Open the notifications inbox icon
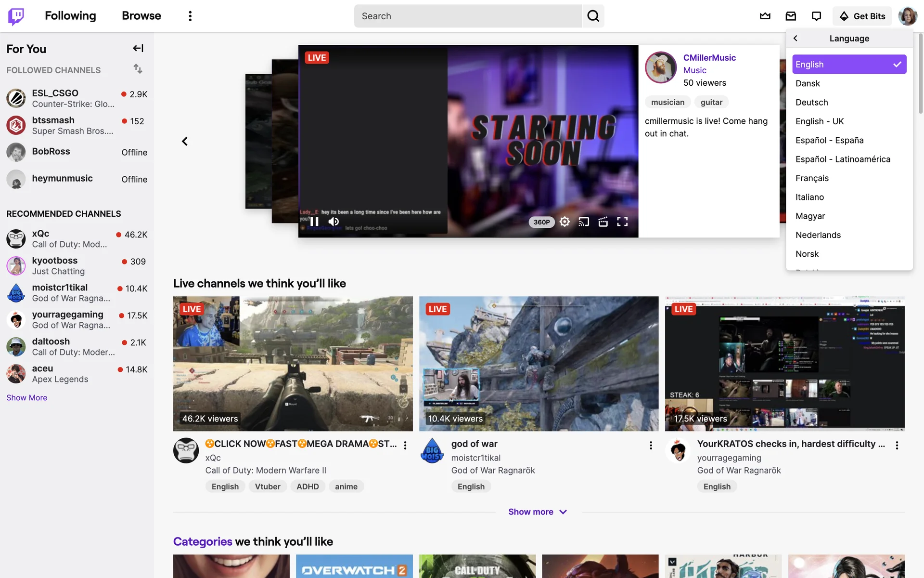Viewport: 924px width, 578px height. point(791,16)
